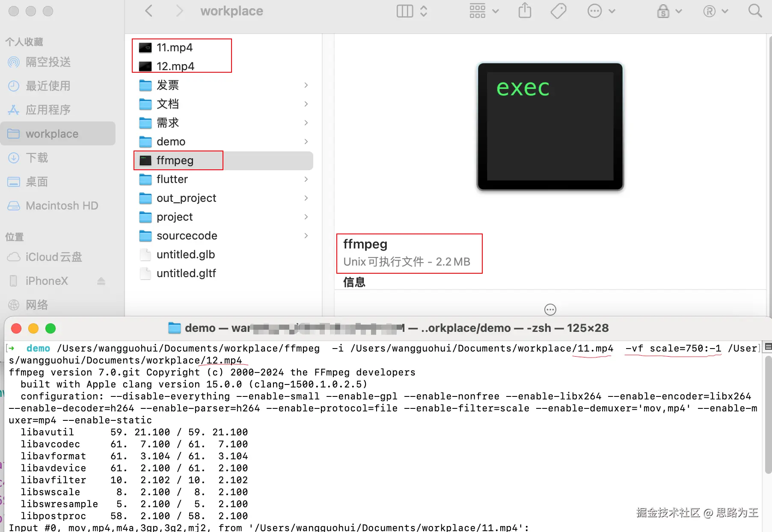The image size is (772, 532).
Task: Open the More actions ellipsis menu
Action: pos(601,11)
